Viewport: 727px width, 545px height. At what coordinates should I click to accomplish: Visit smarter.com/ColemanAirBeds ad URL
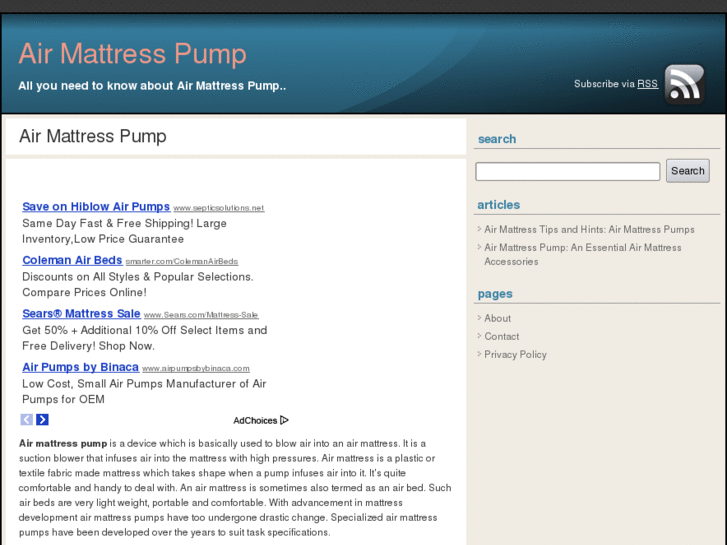pyautogui.click(x=182, y=261)
